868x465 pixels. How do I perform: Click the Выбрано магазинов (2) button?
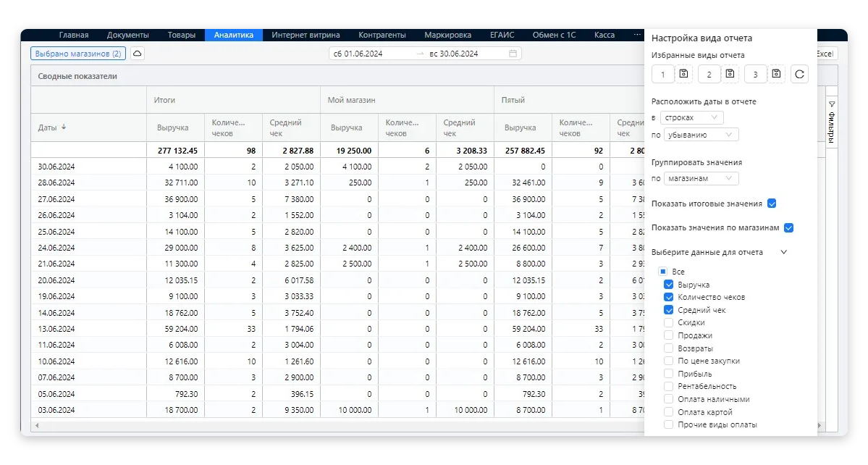coord(78,54)
